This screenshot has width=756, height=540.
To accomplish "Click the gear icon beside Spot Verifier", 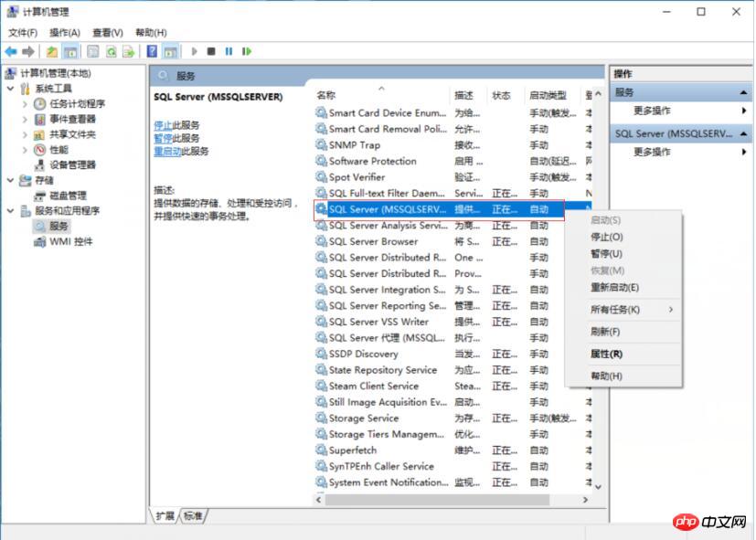I will coord(321,176).
